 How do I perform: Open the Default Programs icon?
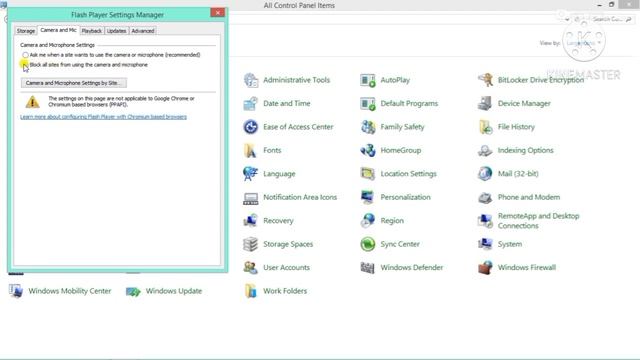(x=368, y=104)
